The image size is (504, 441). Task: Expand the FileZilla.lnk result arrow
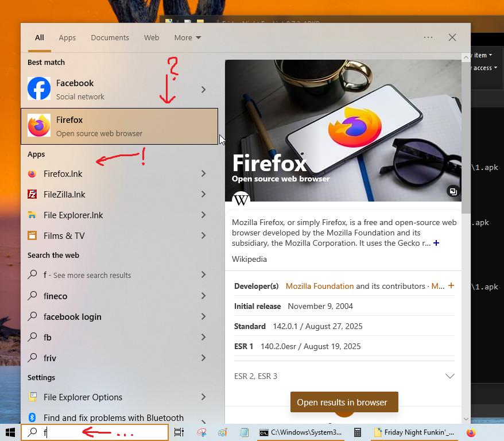203,194
